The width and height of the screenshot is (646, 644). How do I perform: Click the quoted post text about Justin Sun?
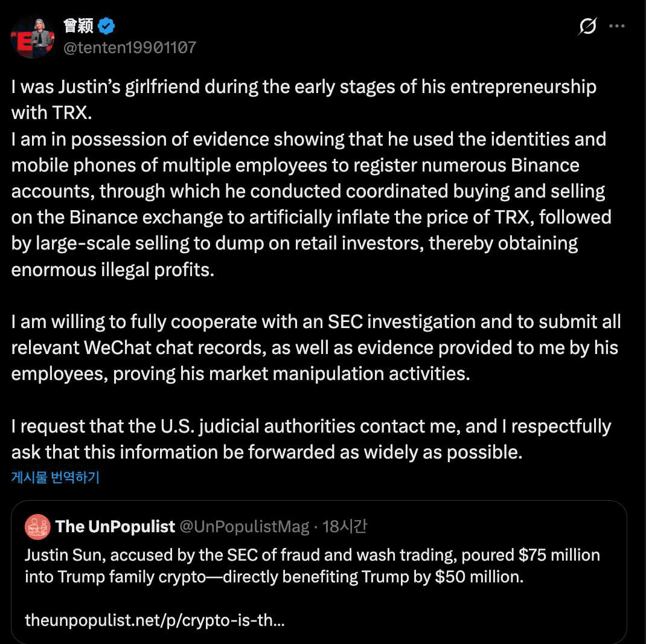click(x=312, y=565)
